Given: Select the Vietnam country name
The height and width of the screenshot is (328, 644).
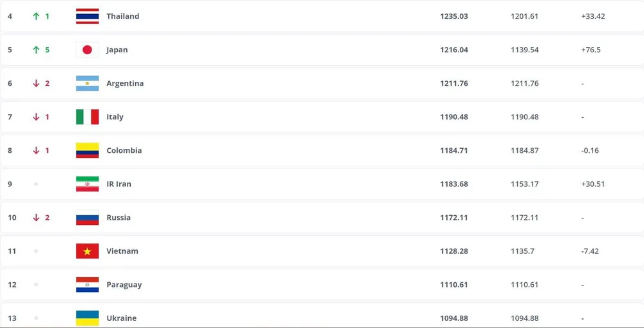Looking at the screenshot, I should coord(122,251).
